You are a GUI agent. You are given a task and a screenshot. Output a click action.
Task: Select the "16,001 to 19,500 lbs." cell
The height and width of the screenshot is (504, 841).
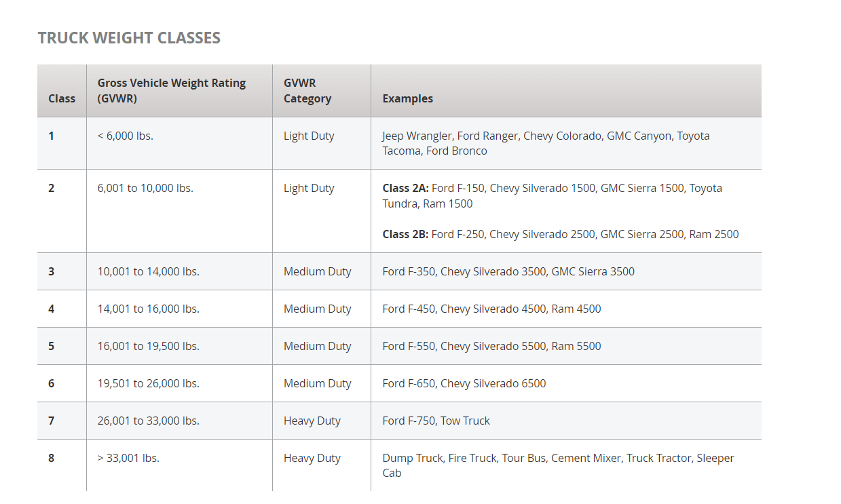tap(149, 346)
